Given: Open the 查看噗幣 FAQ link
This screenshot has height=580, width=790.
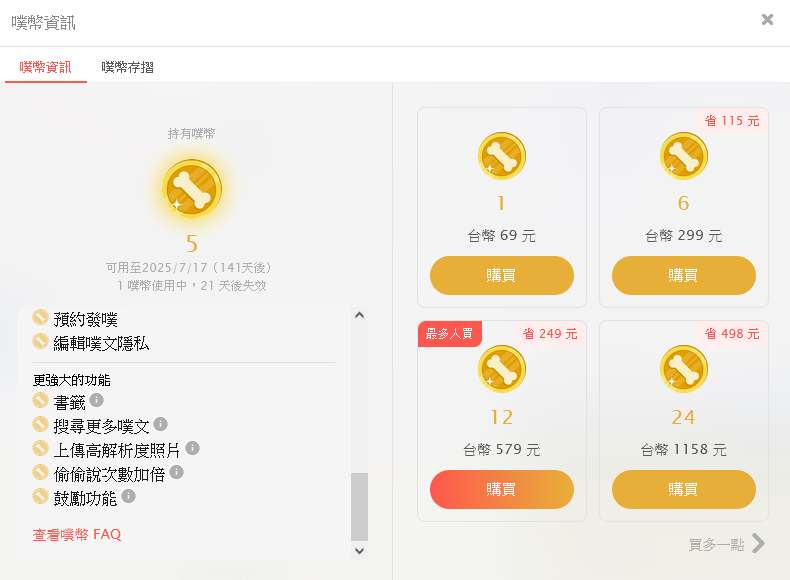Looking at the screenshot, I should 77,534.
